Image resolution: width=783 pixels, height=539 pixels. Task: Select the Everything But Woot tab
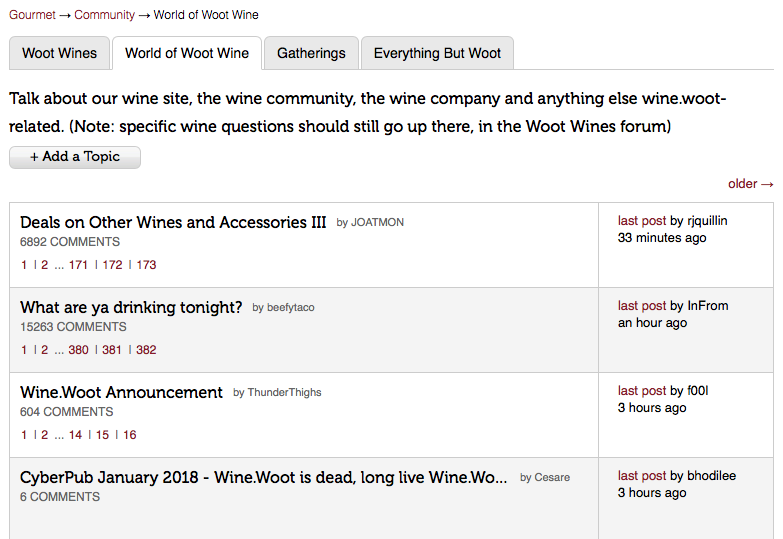coord(437,53)
